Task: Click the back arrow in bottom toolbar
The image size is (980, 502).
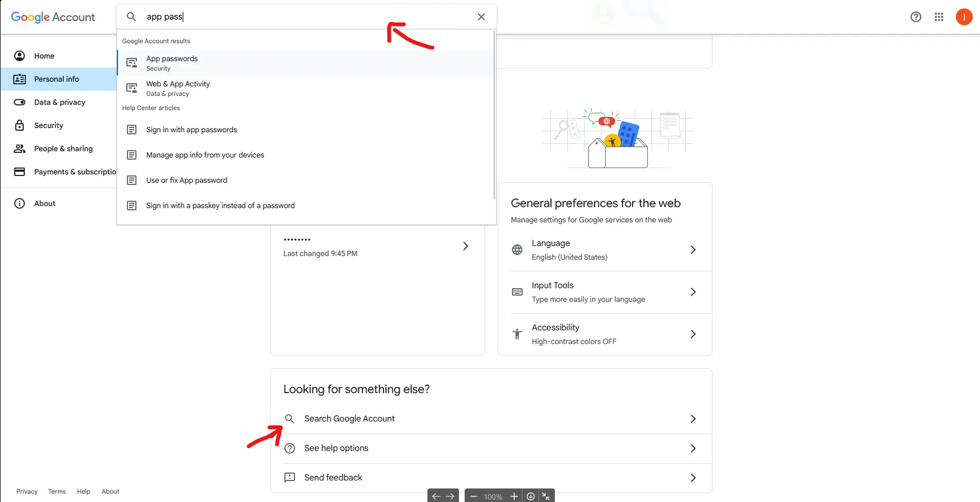Action: [436, 496]
